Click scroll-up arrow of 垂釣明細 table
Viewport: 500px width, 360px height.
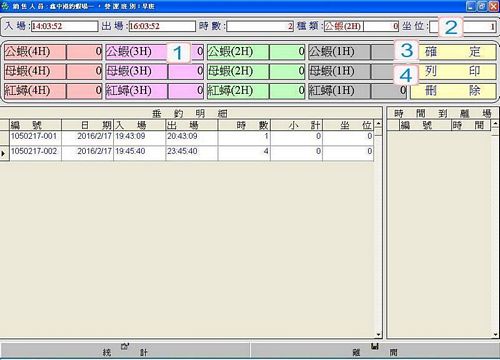point(378,124)
